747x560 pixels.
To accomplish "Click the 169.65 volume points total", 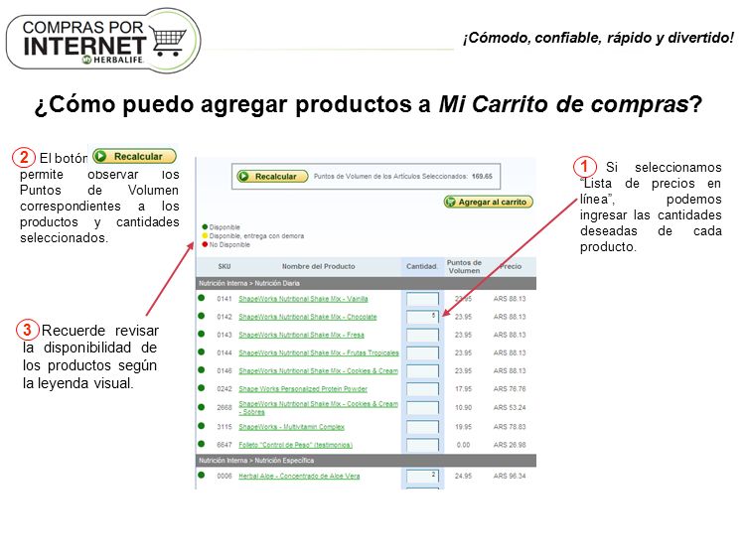I will point(482,176).
